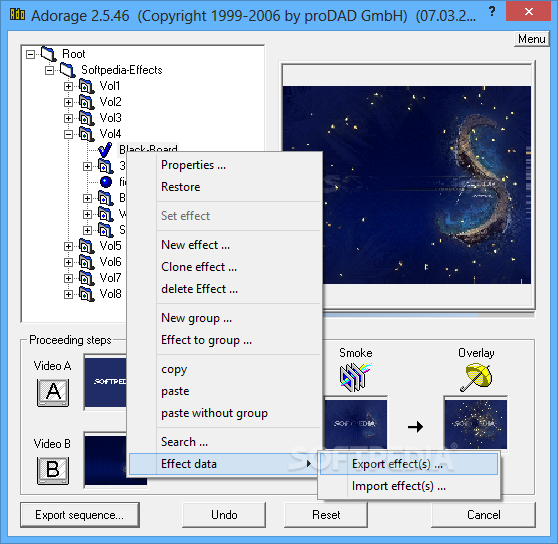This screenshot has width=558, height=544.
Task: Choose paste in the context menu
Action: (225, 391)
